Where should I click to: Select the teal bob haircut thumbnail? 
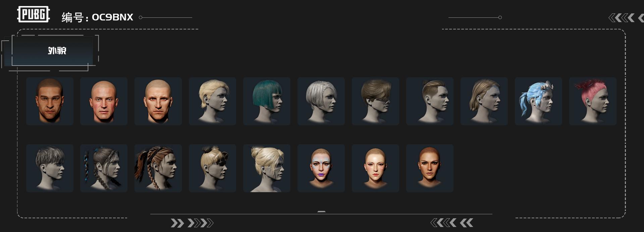point(267,101)
